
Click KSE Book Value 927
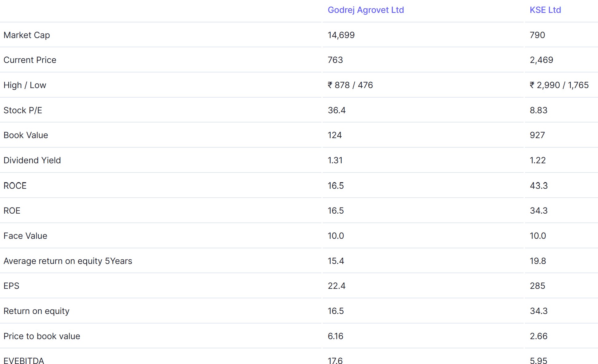537,135
